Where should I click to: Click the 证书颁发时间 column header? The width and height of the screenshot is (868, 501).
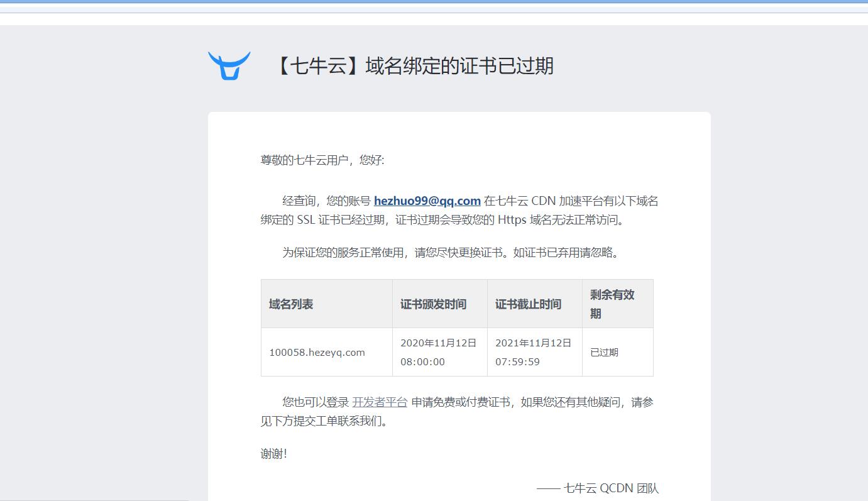[x=440, y=304]
